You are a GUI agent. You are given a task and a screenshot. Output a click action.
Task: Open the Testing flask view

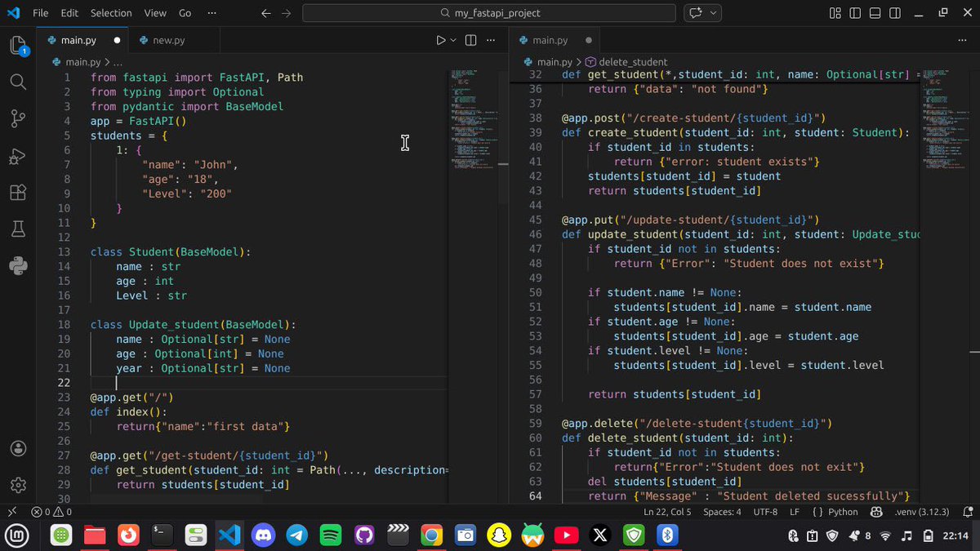[x=18, y=229]
